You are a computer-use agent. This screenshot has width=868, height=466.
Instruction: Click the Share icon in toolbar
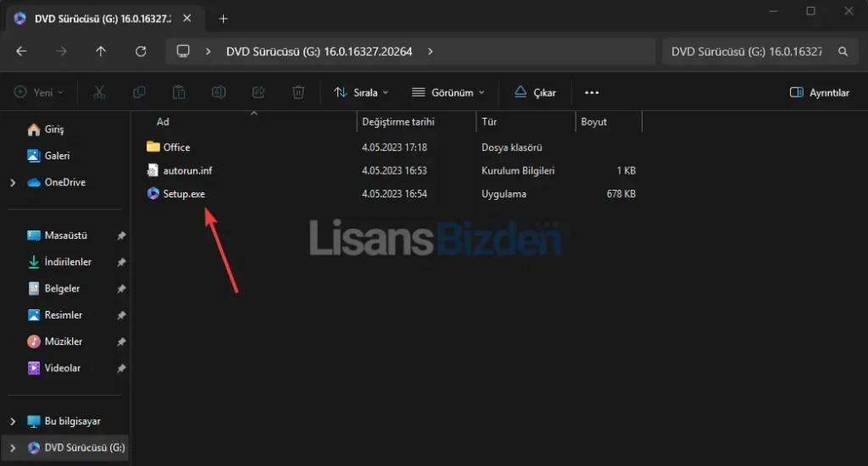tap(259, 92)
